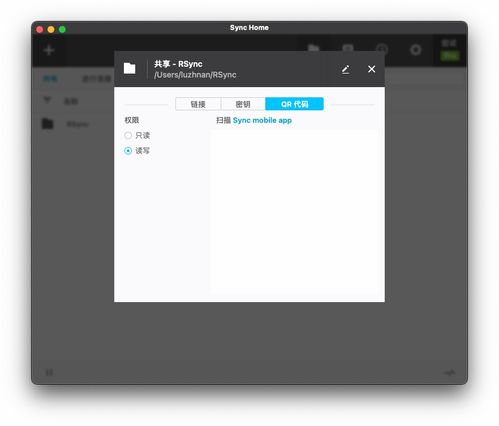
Task: Click the RSync folder icon in list
Action: click(x=48, y=124)
